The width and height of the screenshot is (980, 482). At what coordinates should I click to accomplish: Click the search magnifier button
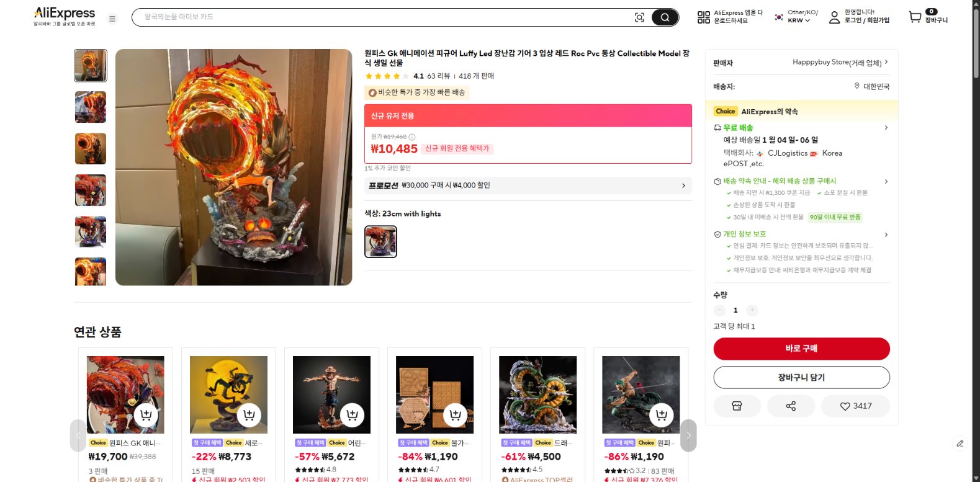[x=665, y=17]
